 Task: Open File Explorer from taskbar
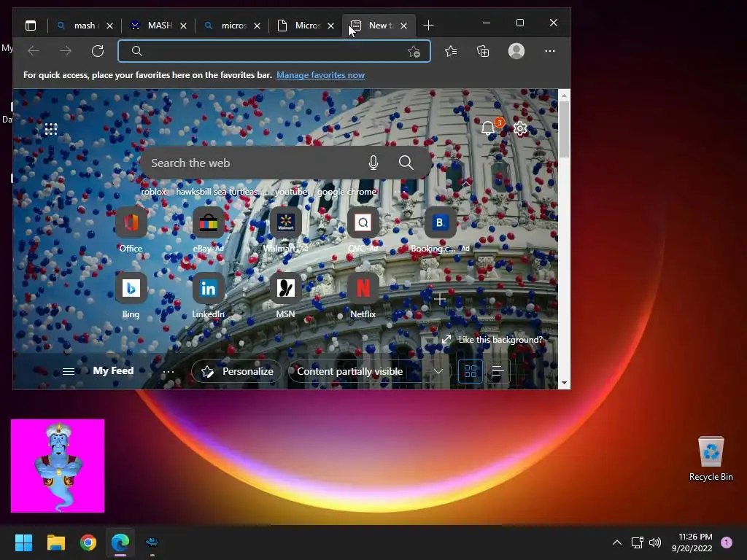(x=56, y=542)
